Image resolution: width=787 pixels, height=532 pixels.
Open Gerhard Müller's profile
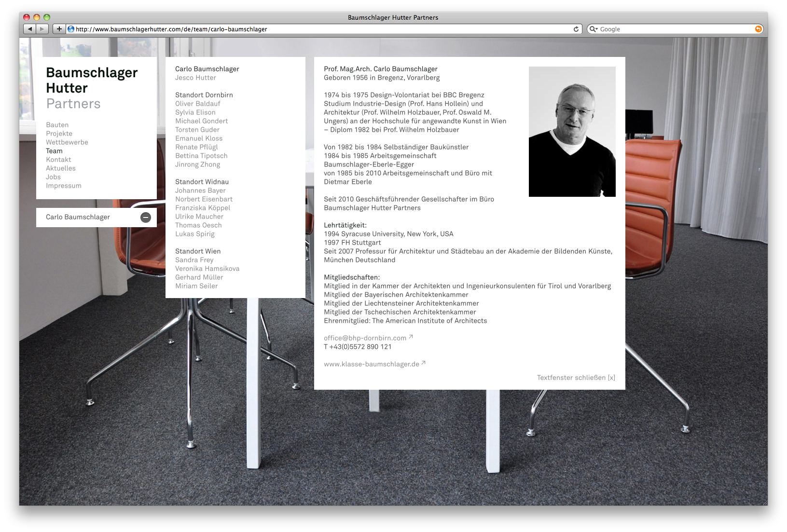(199, 277)
